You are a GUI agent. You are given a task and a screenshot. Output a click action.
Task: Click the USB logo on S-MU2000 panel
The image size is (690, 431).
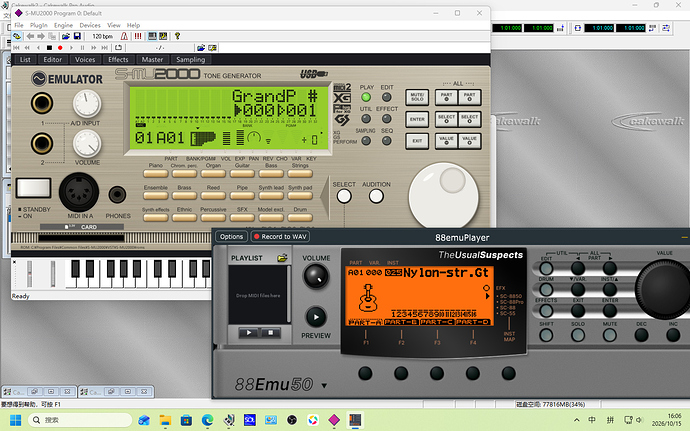314,74
